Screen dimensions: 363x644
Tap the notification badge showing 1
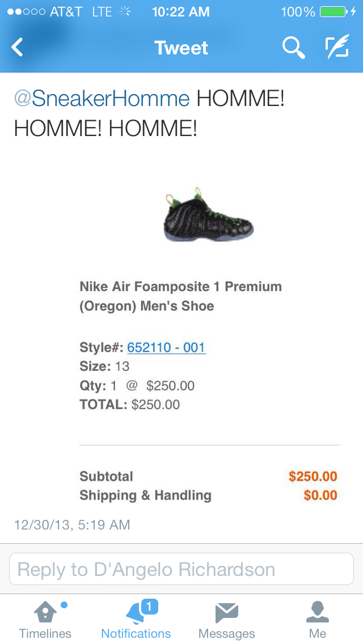pyautogui.click(x=149, y=607)
